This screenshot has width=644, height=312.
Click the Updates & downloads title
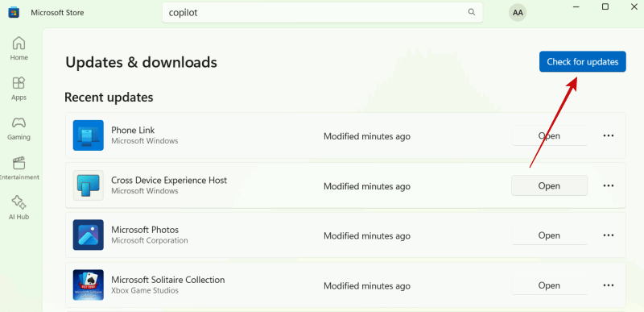[x=142, y=63]
